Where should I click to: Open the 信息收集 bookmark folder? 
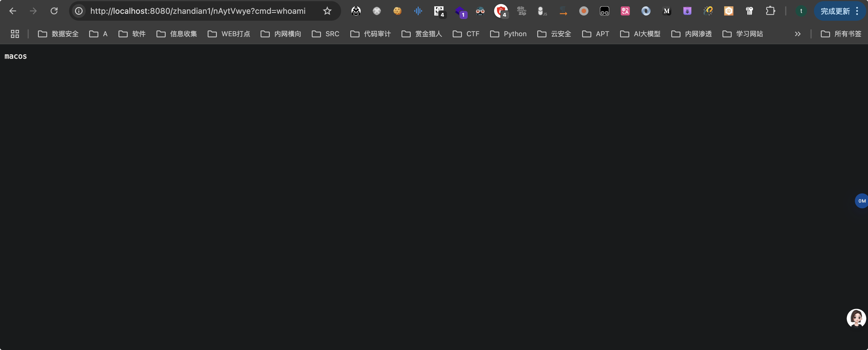coord(177,34)
